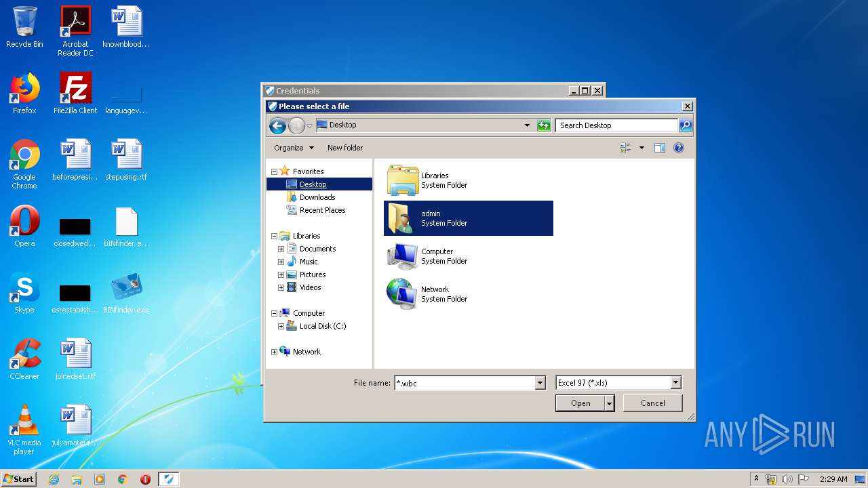The height and width of the screenshot is (488, 868).
Task: Open recent pages dropdown arrow
Action: coord(310,126)
